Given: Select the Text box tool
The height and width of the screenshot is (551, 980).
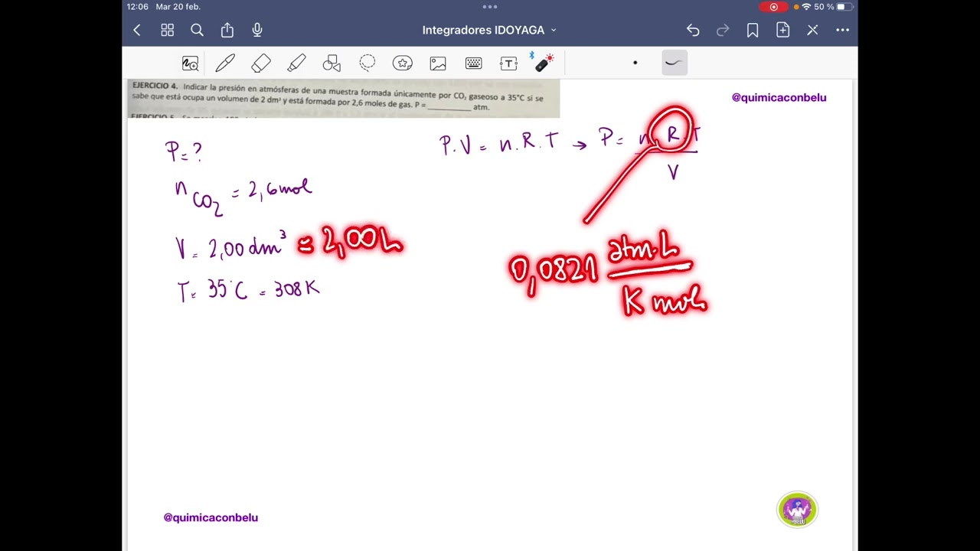Looking at the screenshot, I should (509, 64).
